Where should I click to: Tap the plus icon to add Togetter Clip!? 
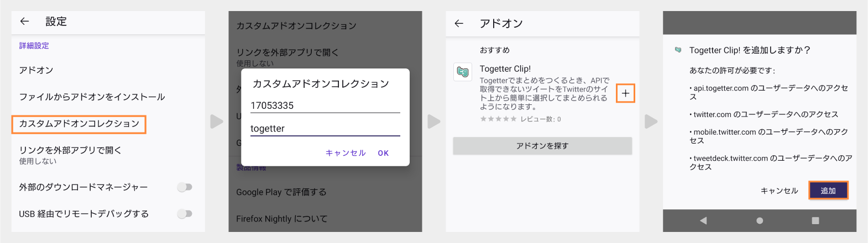click(x=625, y=93)
